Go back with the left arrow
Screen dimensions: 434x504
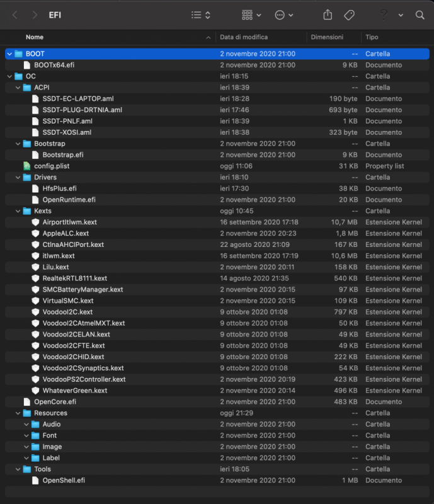coord(15,14)
